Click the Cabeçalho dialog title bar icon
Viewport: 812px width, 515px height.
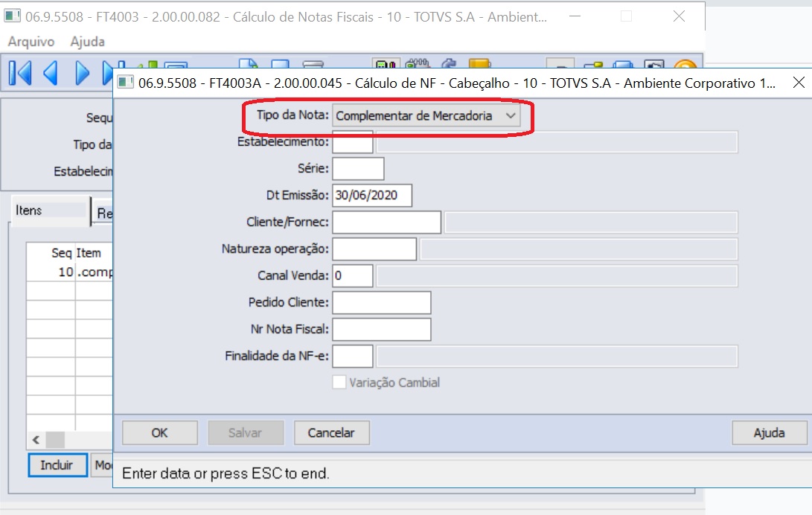[x=125, y=83]
